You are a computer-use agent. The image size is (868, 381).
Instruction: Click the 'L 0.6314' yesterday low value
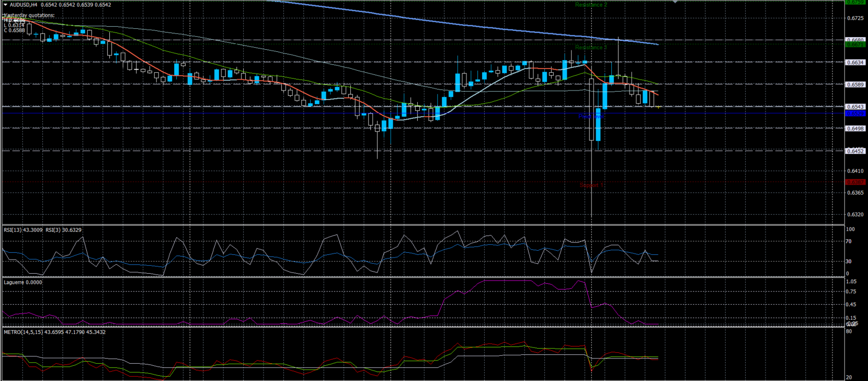(14, 25)
